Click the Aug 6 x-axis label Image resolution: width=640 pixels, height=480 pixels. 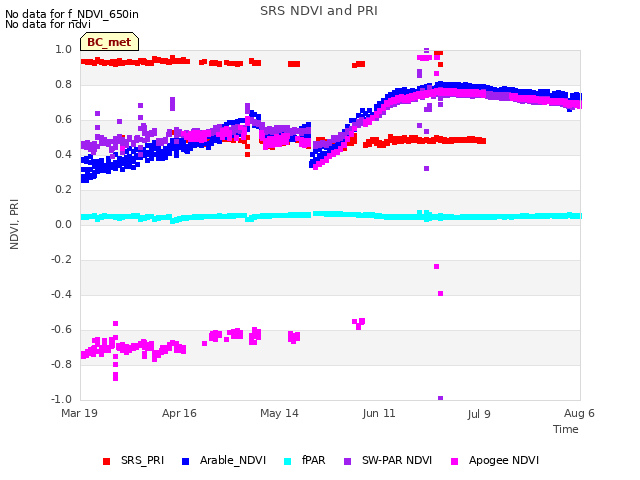[x=579, y=413]
